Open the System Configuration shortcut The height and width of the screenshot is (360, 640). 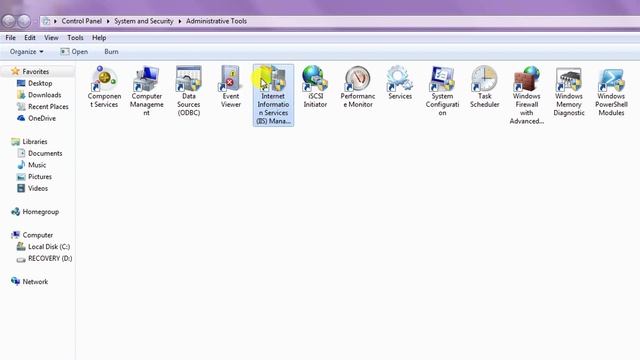click(x=442, y=91)
